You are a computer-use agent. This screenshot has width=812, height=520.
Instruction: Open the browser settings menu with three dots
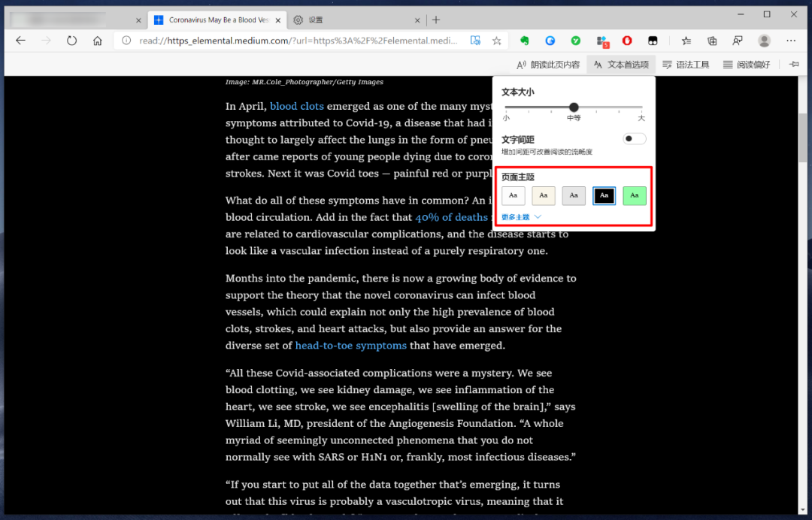[x=790, y=41]
